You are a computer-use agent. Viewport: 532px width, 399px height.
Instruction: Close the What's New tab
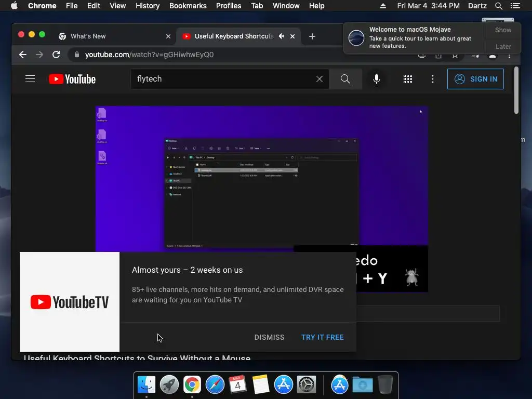(x=168, y=36)
